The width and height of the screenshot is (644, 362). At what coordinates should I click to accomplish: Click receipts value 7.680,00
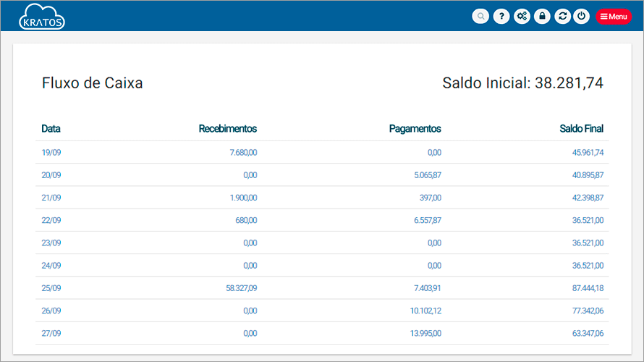244,153
